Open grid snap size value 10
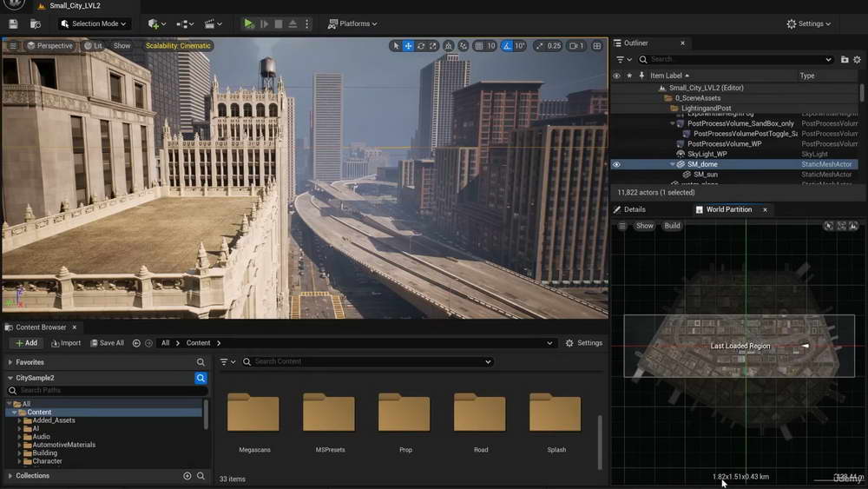 click(x=491, y=46)
